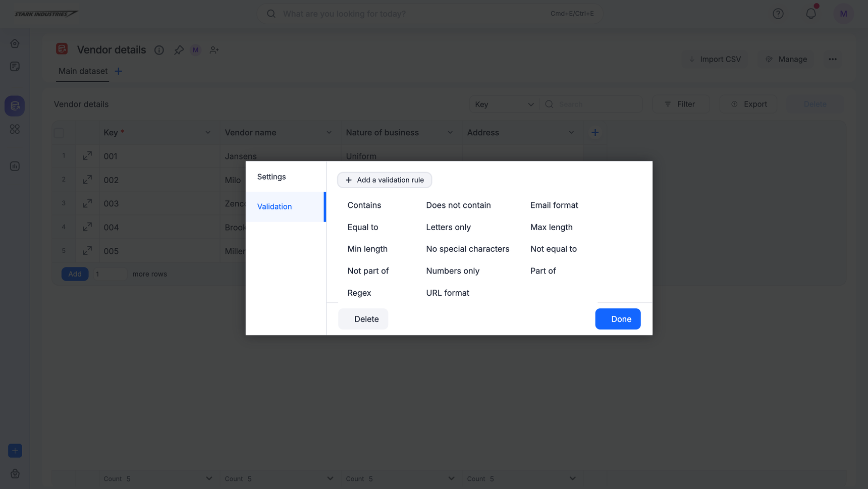Expand row 005 with the expand icon
This screenshot has height=489, width=868.
point(87,251)
